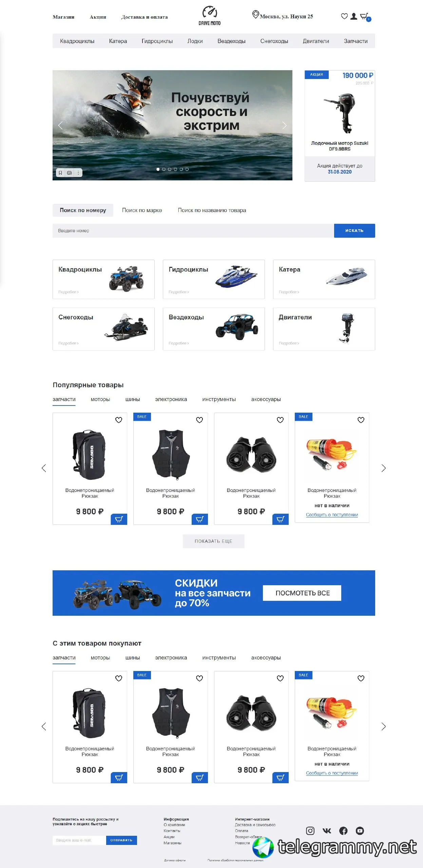Open the user account profile icon

pyautogui.click(x=354, y=16)
